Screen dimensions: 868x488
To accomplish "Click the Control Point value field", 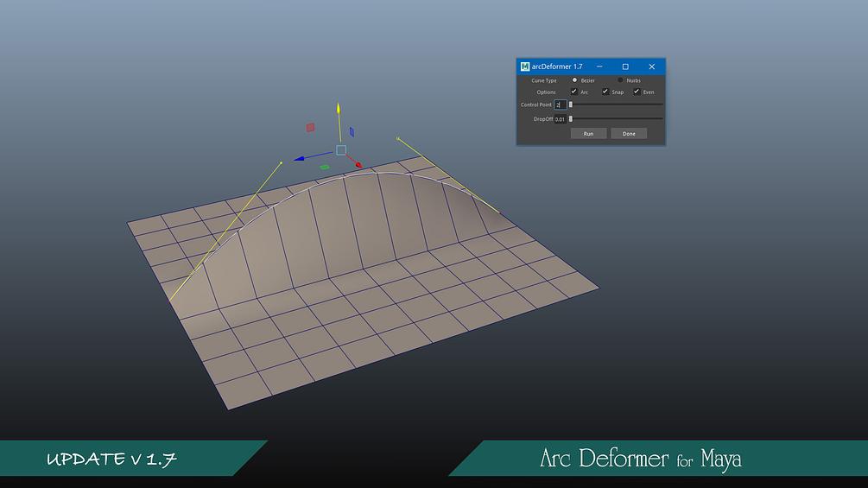I will click(561, 105).
